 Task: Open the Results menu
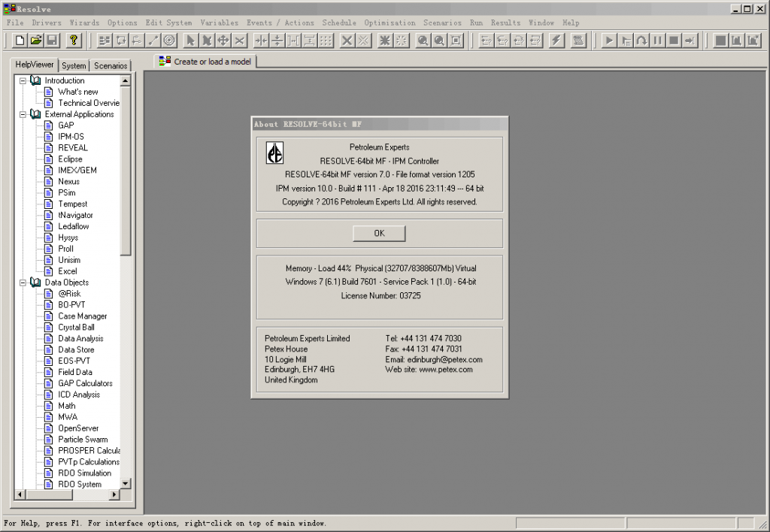(505, 23)
